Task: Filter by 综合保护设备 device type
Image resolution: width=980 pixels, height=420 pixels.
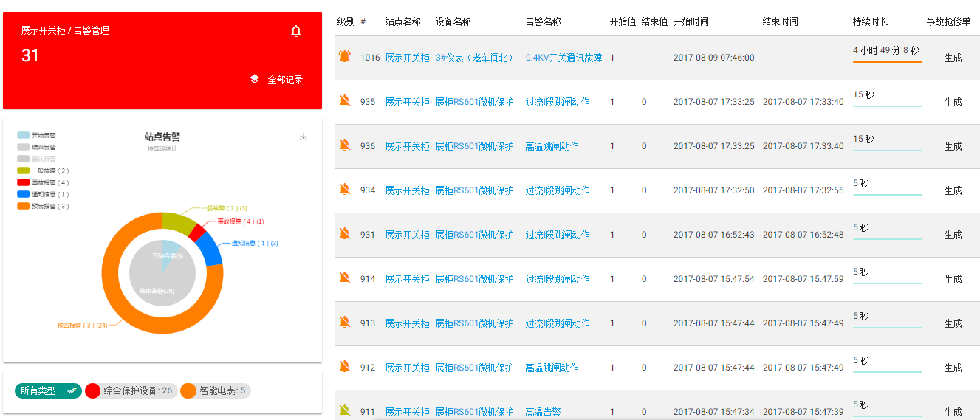Action: (x=130, y=390)
